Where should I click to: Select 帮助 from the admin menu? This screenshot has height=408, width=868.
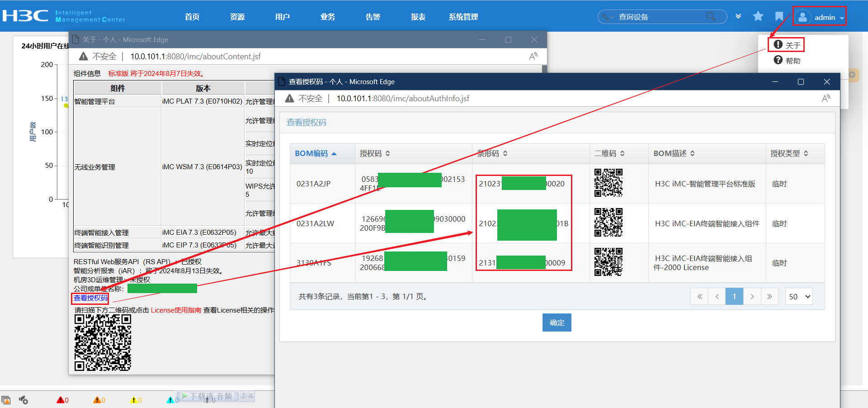(787, 60)
